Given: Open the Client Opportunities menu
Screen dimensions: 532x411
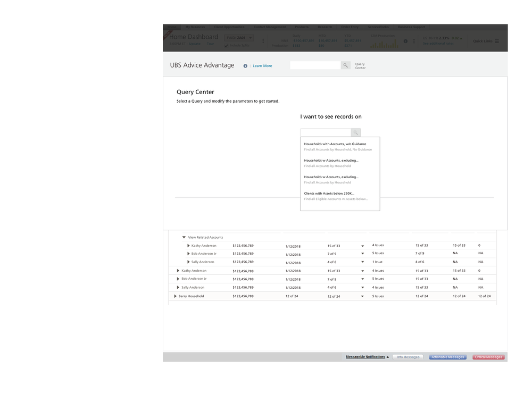Looking at the screenshot, I should [x=229, y=27].
